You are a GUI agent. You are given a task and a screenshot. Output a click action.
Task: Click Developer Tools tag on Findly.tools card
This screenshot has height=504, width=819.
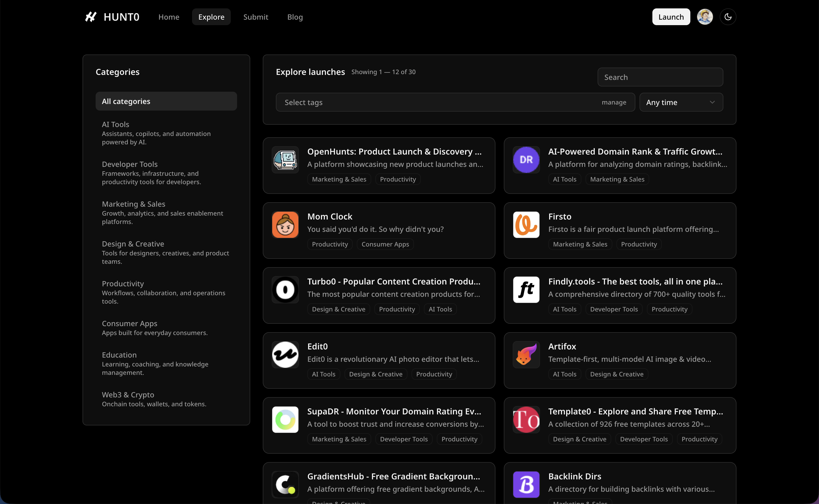point(614,309)
